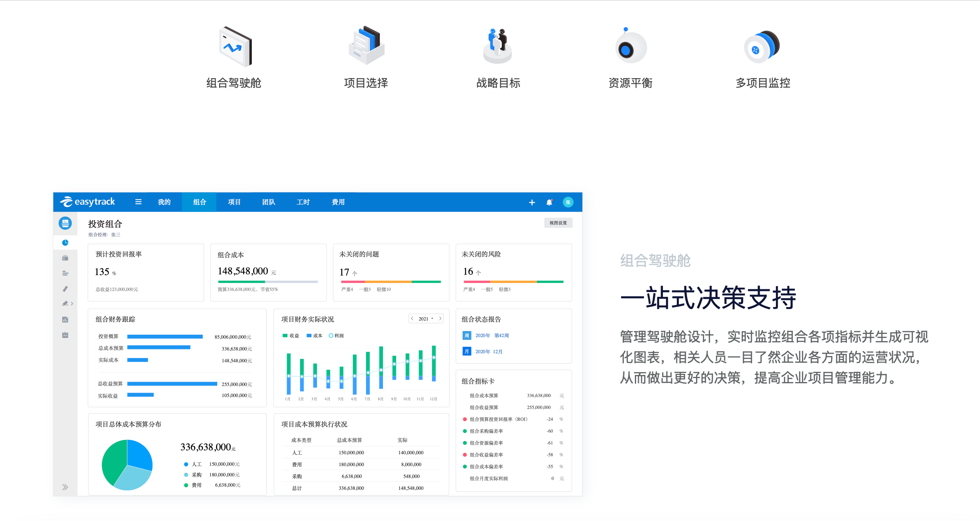Go to next year arrow
The height and width of the screenshot is (521, 980).
click(x=440, y=318)
